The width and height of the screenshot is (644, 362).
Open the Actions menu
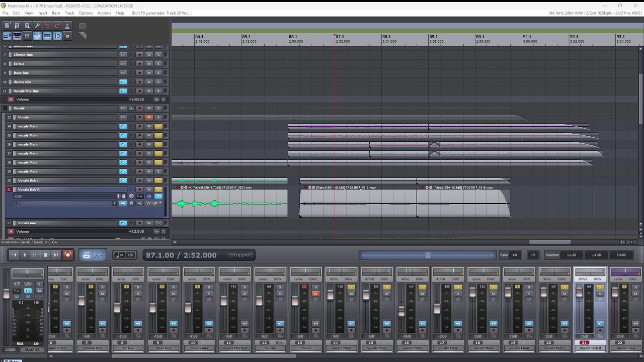point(104,13)
